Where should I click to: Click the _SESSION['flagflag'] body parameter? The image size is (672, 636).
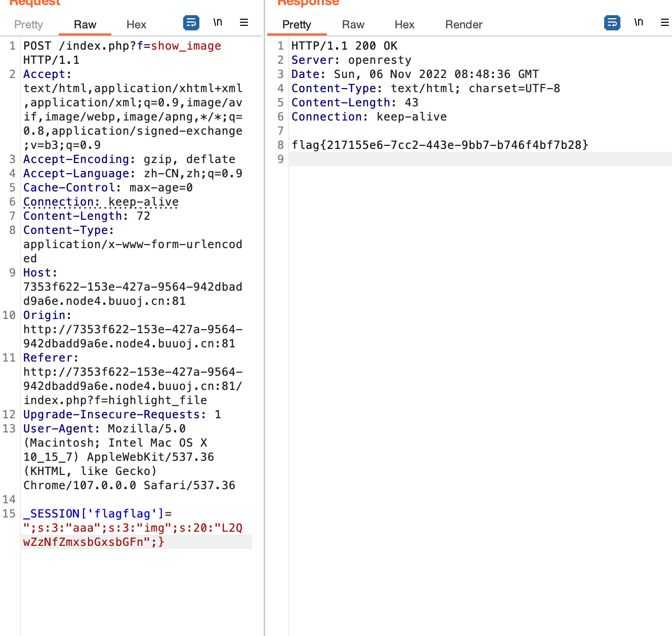pos(94,513)
